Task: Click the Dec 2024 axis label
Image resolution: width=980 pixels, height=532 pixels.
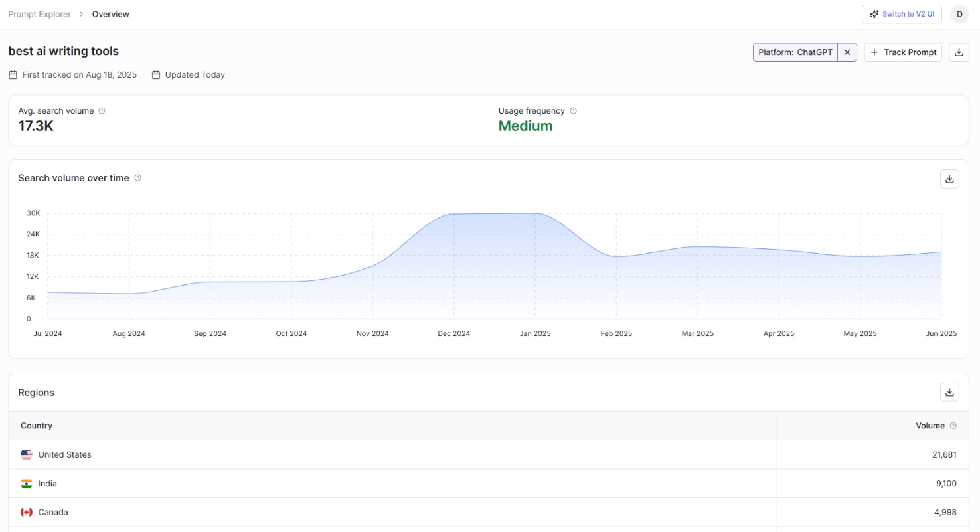Action: (454, 334)
